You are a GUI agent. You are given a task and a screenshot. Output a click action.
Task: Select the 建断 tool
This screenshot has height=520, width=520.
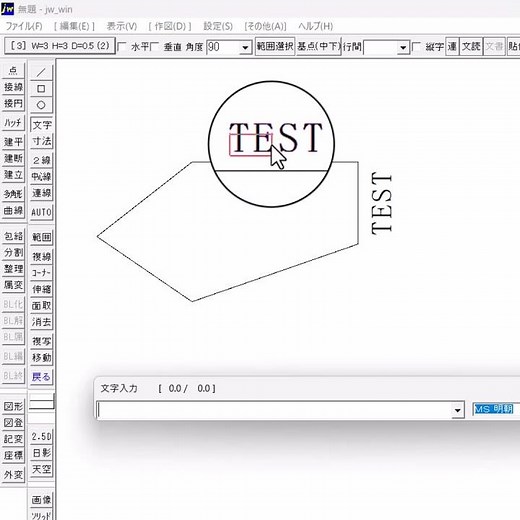tap(13, 158)
